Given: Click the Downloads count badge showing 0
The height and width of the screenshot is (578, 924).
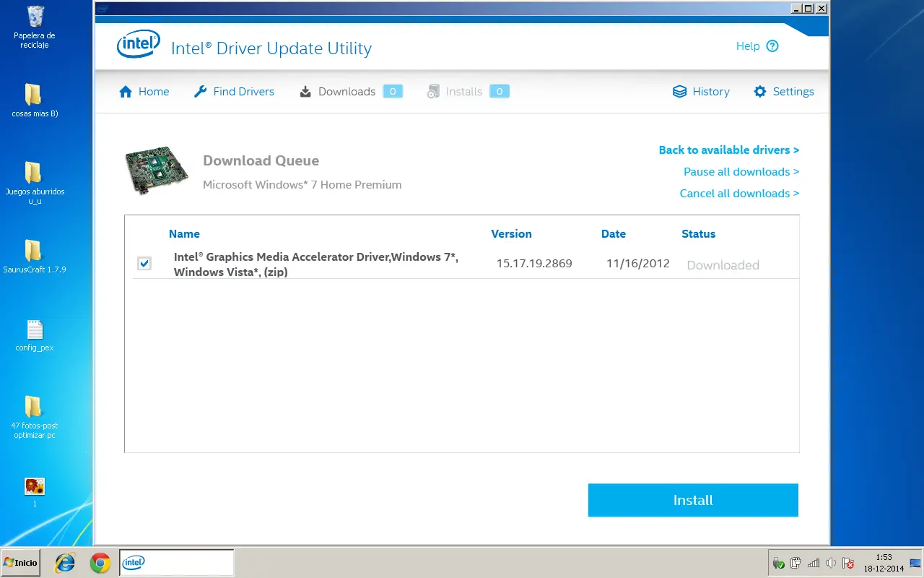Looking at the screenshot, I should (393, 92).
